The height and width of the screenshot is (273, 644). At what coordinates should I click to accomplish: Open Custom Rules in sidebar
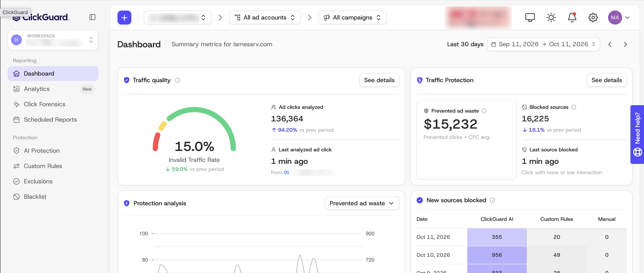pos(53,166)
